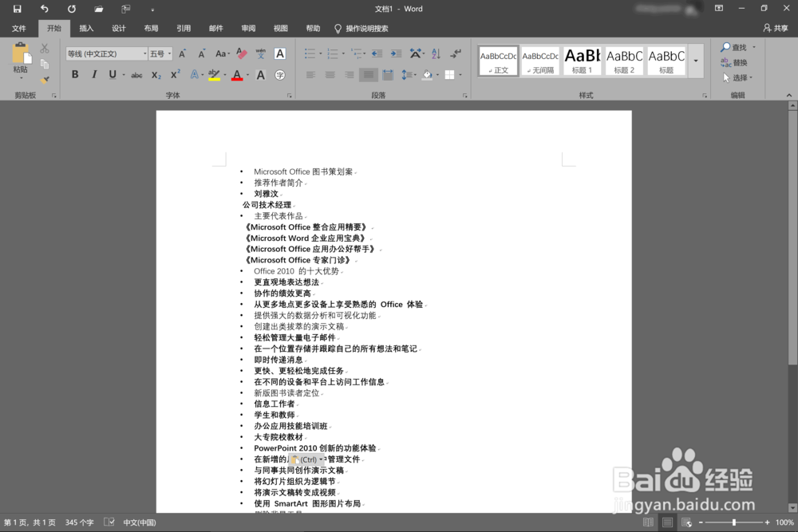Switch to the 设计 tab
The height and width of the screenshot is (532, 798).
[119, 29]
